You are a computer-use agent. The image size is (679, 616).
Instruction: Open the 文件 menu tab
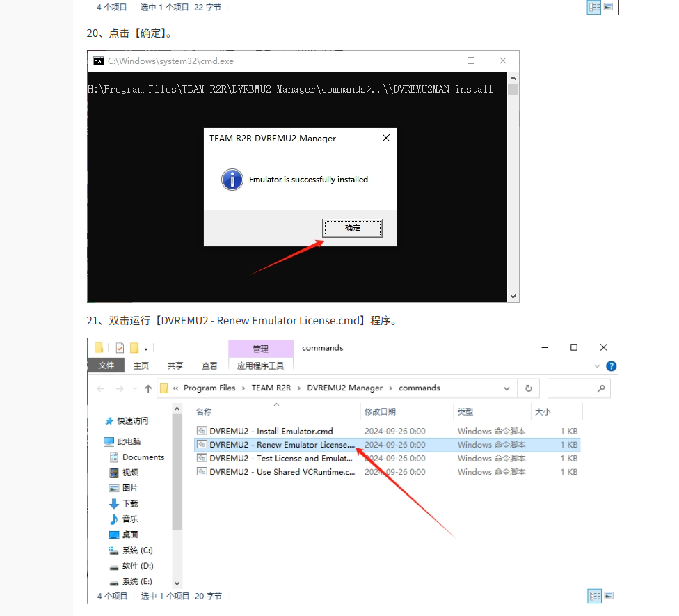click(x=106, y=365)
